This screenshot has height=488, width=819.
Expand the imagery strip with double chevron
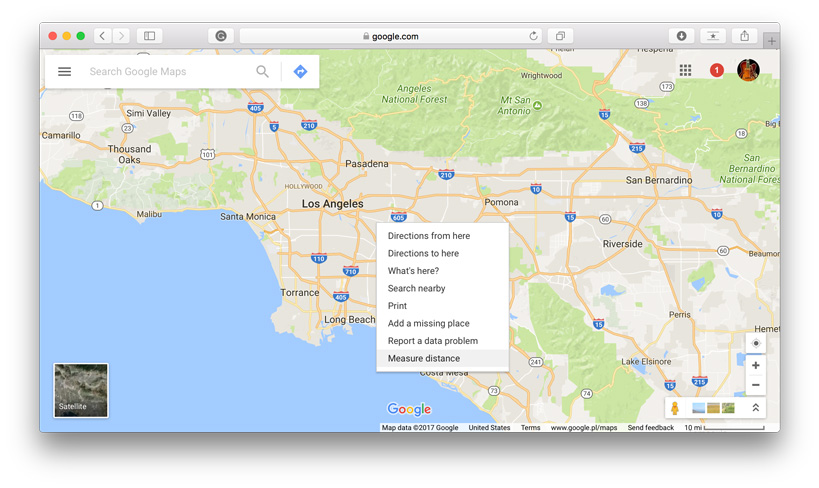756,408
